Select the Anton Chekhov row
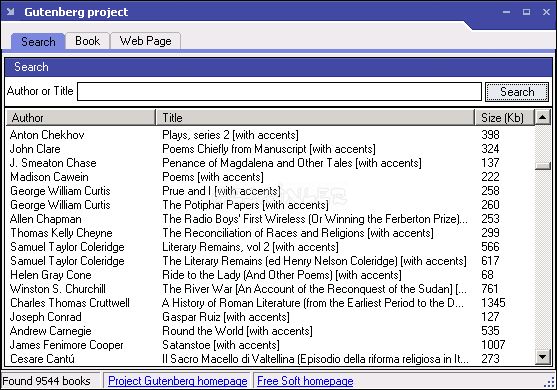557x390 pixels. point(270,135)
